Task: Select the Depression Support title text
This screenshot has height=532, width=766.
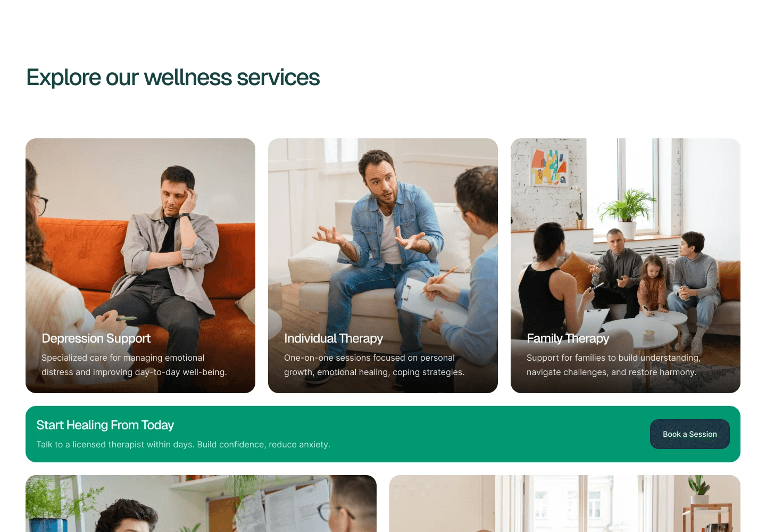Action: 96,338
